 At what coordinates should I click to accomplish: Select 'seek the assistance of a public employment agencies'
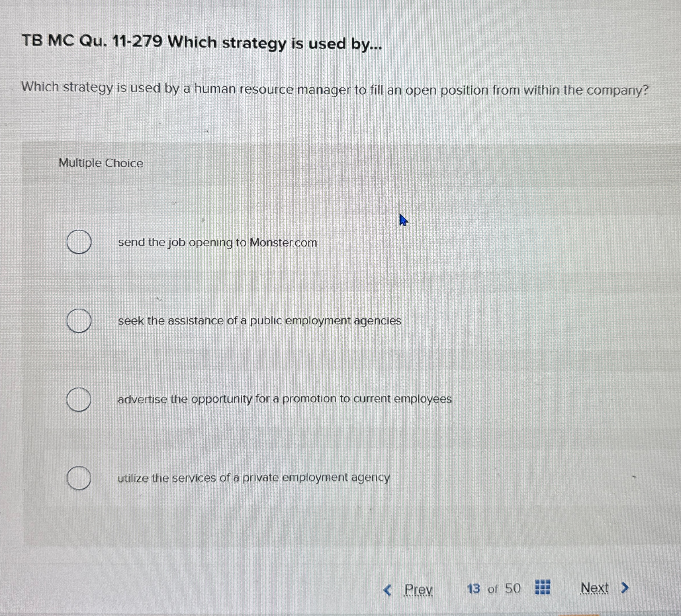259,321
